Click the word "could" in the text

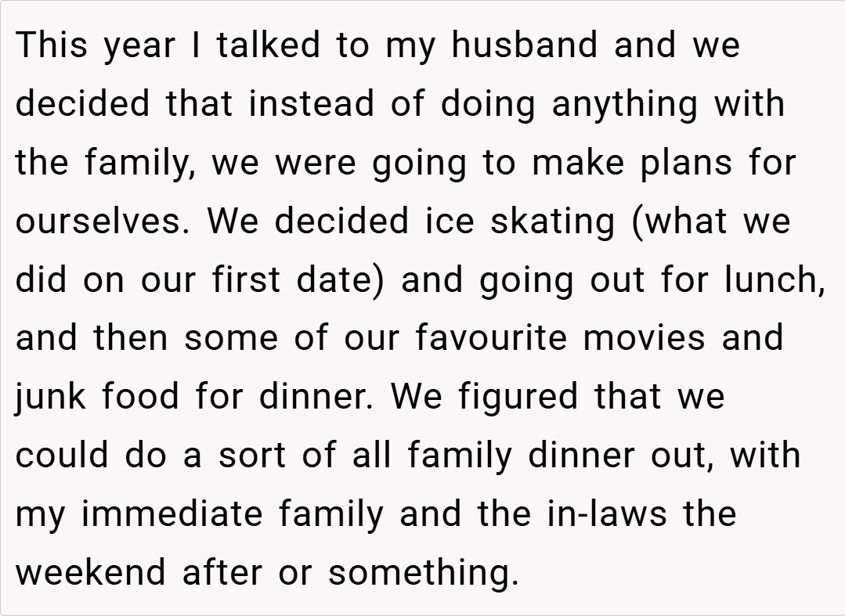[63, 456]
